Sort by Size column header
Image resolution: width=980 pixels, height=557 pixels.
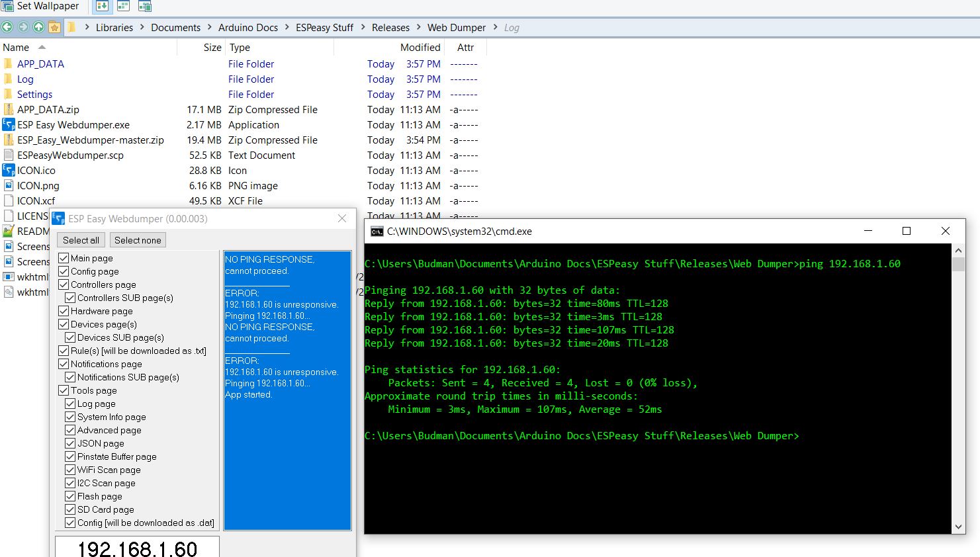pos(212,47)
